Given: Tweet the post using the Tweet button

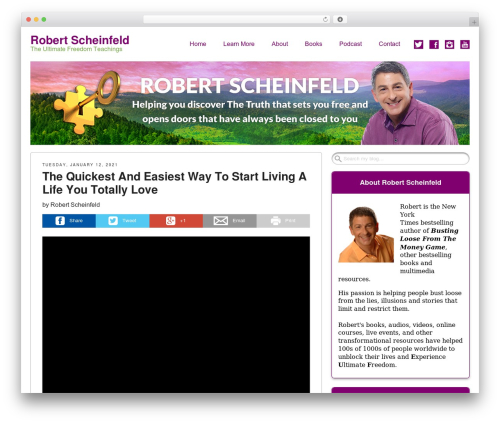Looking at the screenshot, I should pos(123,221).
